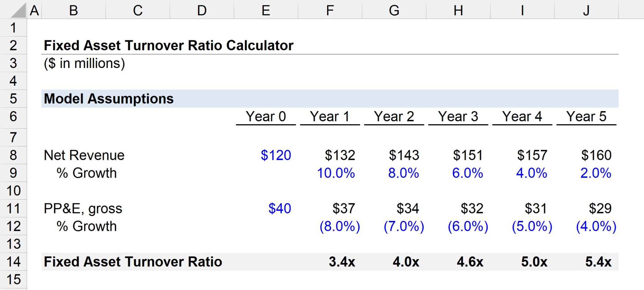Select column J header
The image size is (644, 290).
tap(586, 10)
